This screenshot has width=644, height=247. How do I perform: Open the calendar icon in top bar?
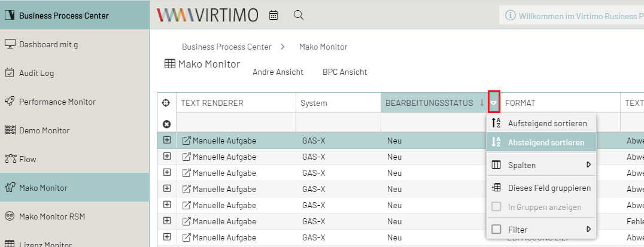point(274,15)
